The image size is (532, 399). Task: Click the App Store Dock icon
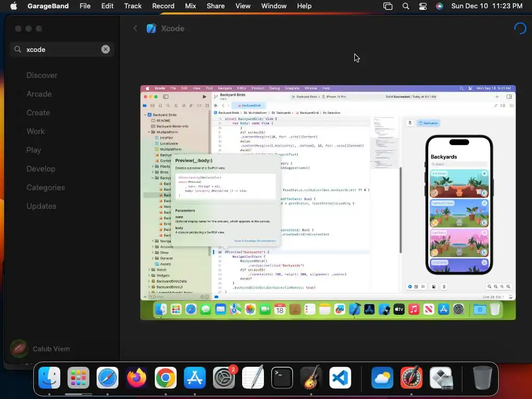click(195, 378)
